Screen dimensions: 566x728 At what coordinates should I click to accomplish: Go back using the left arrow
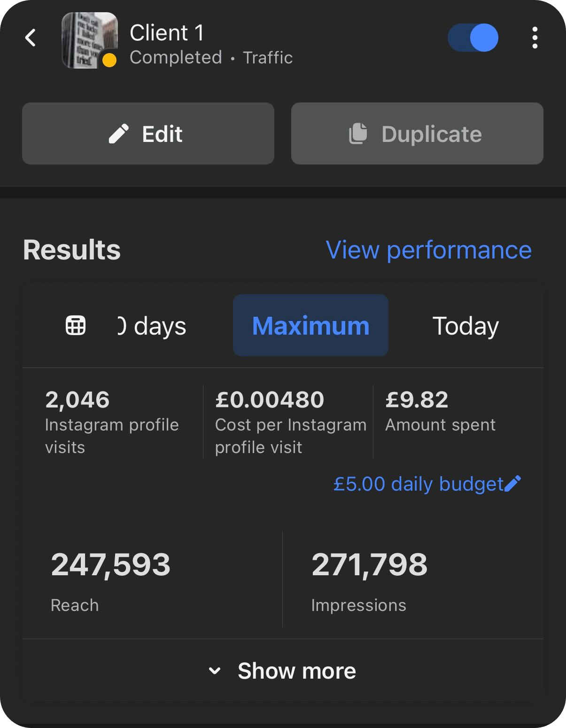pos(31,38)
